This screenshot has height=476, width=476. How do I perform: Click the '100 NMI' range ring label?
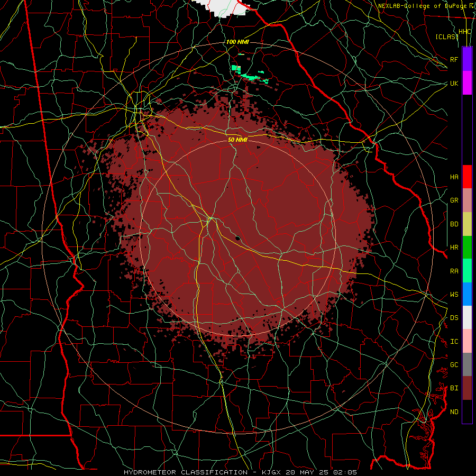pyautogui.click(x=237, y=42)
